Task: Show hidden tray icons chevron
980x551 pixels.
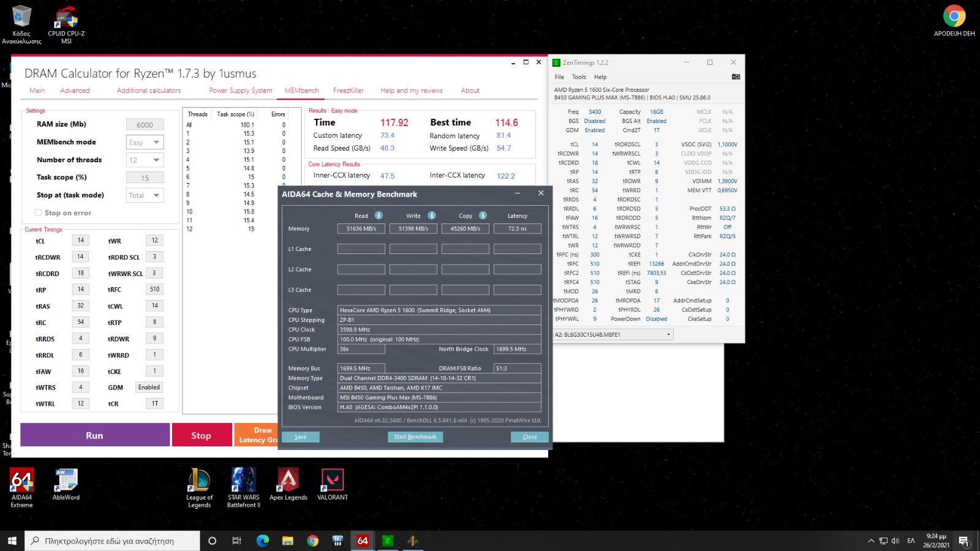Action: (x=871, y=541)
